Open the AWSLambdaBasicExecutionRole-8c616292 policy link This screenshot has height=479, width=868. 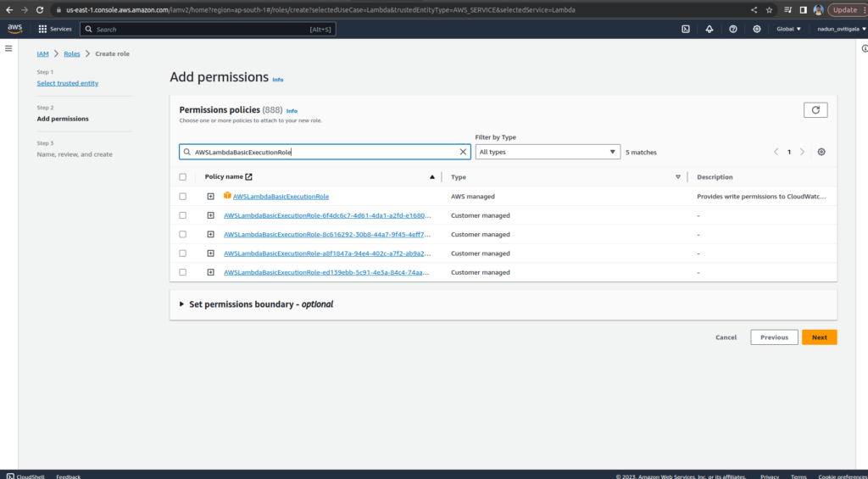(x=327, y=234)
